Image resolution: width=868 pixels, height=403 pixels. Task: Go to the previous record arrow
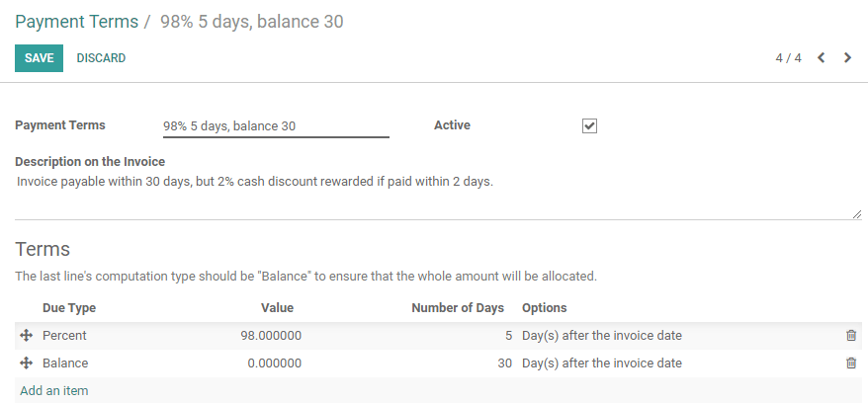tap(821, 57)
